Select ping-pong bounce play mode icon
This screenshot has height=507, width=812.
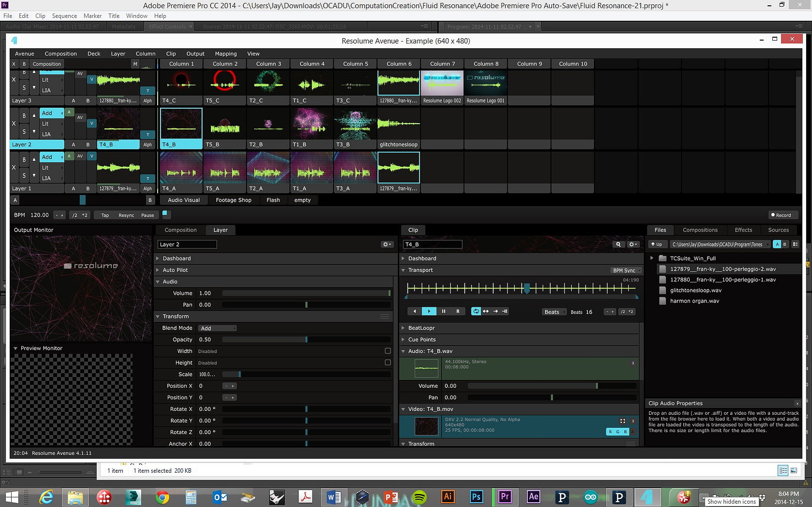486,311
